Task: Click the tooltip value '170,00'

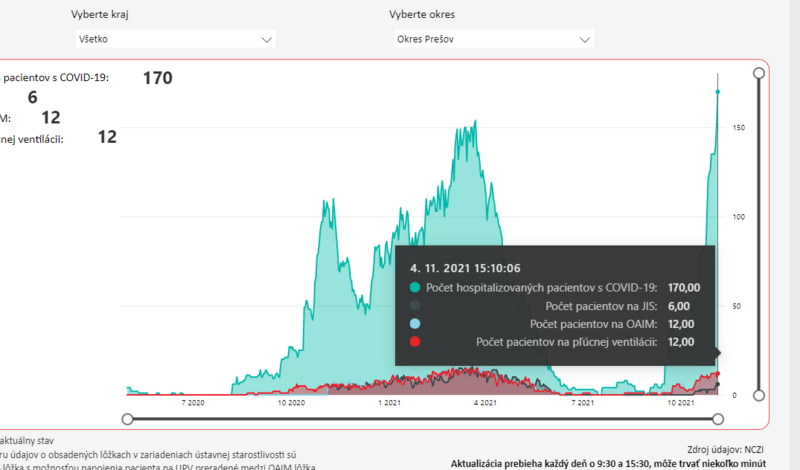Action: click(x=684, y=288)
